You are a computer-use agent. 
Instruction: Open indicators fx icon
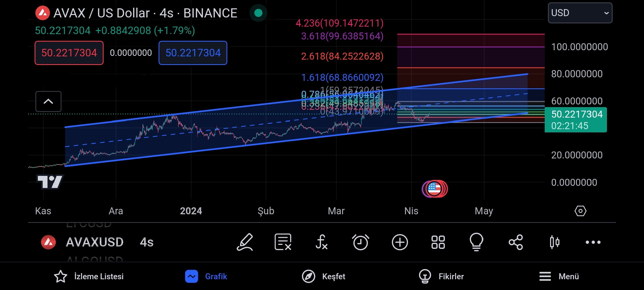[321, 242]
